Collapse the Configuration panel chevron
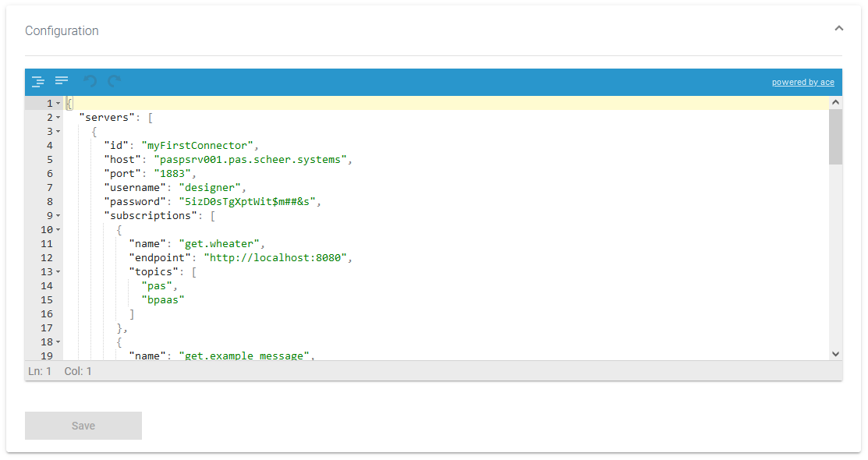The width and height of the screenshot is (868, 460). point(839,29)
